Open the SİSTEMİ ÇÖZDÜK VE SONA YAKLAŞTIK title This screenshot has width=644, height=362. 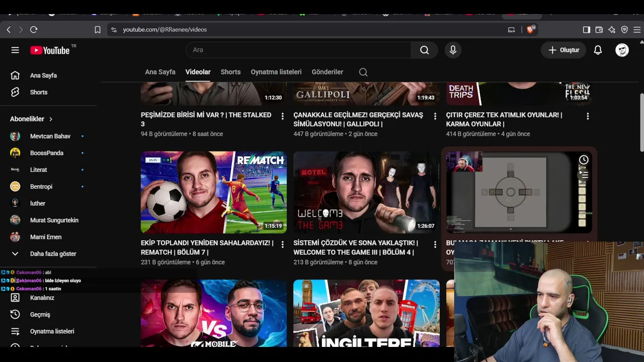[x=356, y=247]
